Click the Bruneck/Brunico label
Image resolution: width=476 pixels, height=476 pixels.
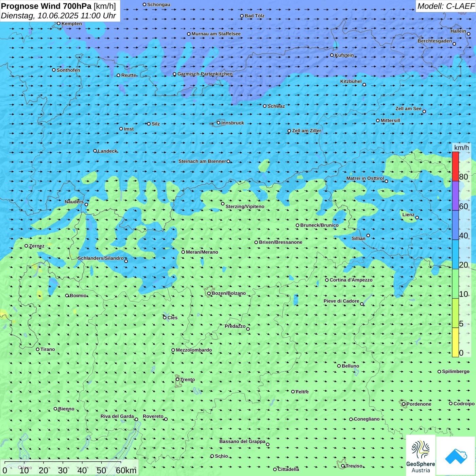319,225
